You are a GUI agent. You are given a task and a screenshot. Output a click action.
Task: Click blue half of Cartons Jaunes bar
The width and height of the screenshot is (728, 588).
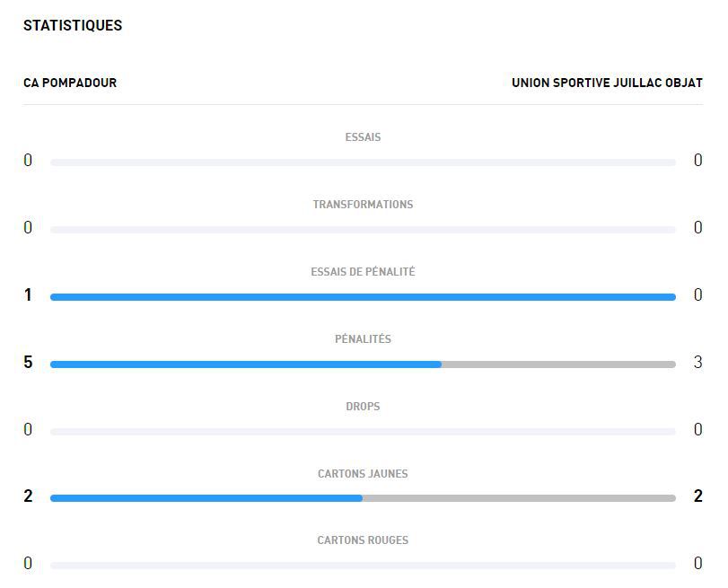tap(206, 498)
